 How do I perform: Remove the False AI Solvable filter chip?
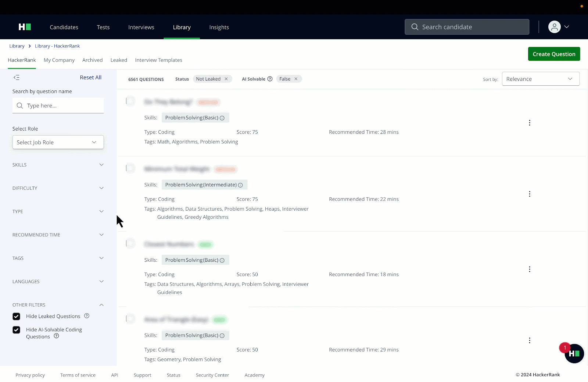click(296, 79)
